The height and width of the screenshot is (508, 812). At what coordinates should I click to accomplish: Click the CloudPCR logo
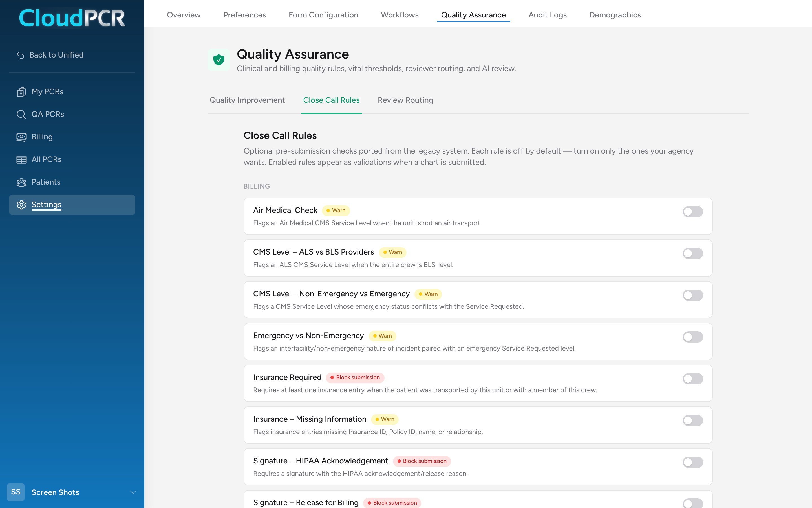point(72,18)
